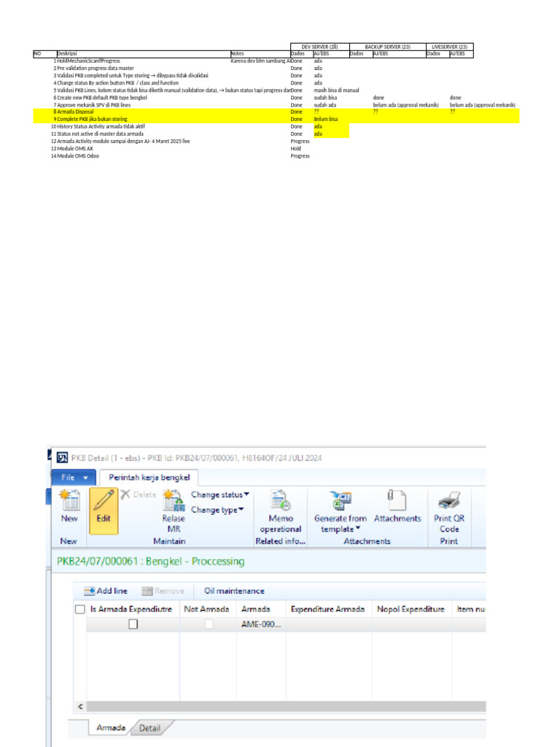The height and width of the screenshot is (747, 560).
Task: Click the Is Armada Expenditure column header
Action: click(x=131, y=609)
